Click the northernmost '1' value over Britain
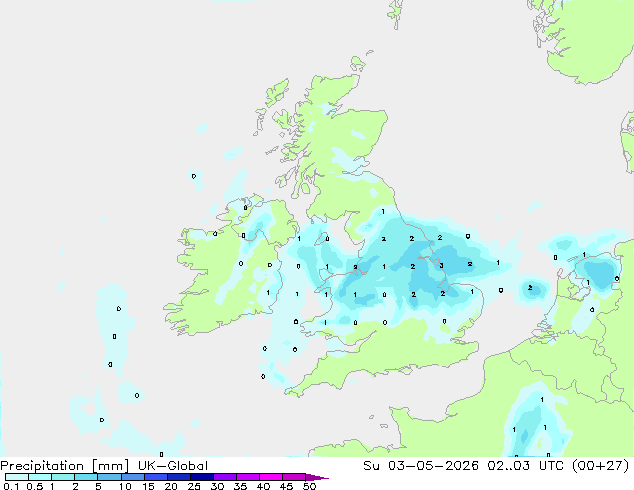 tap(383, 211)
